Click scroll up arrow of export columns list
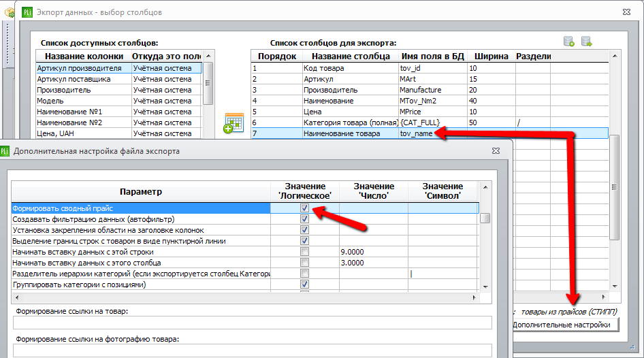The height and width of the screenshot is (358, 644). pyautogui.click(x=615, y=56)
